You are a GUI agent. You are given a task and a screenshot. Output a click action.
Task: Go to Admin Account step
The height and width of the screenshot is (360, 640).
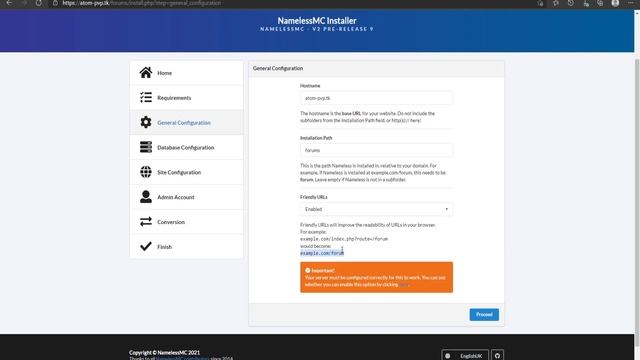[187, 197]
